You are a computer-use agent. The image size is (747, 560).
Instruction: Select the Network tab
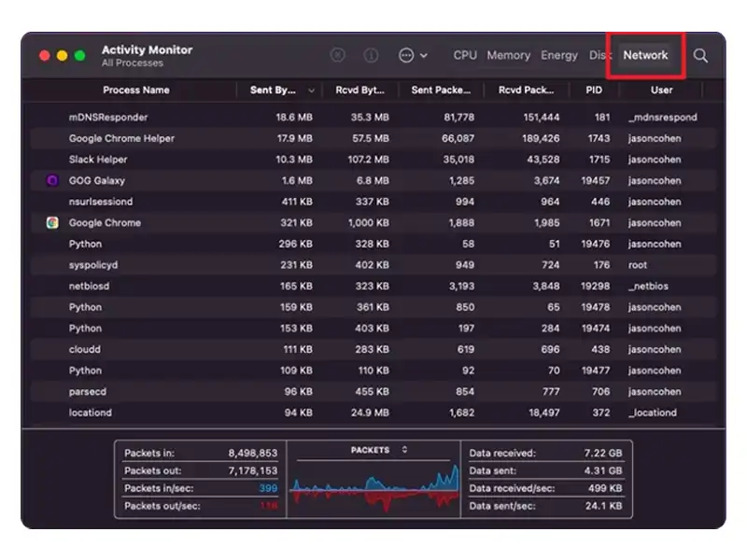tap(645, 55)
